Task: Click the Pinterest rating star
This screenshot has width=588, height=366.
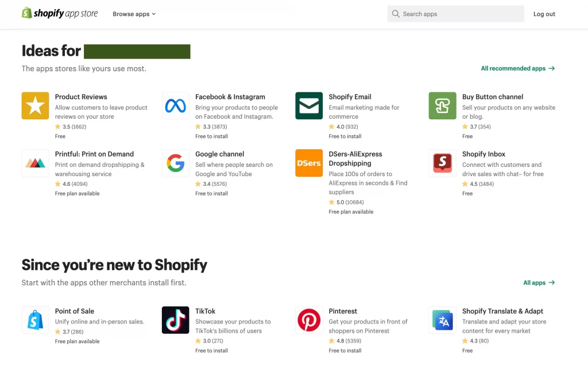Action: tap(331, 341)
